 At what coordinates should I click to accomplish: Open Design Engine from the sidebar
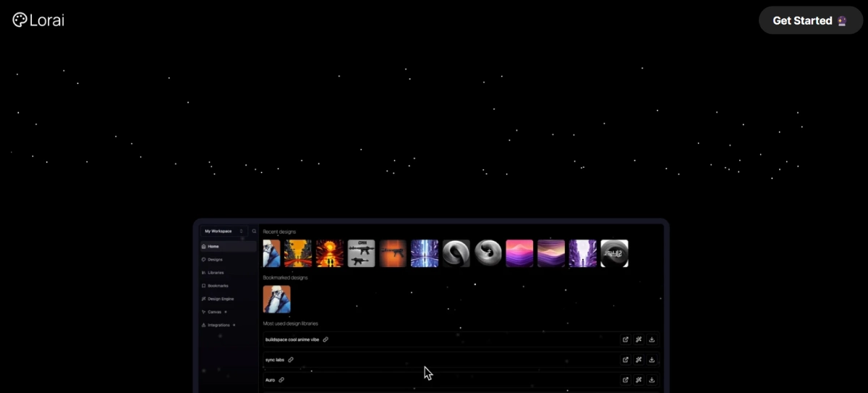point(220,299)
